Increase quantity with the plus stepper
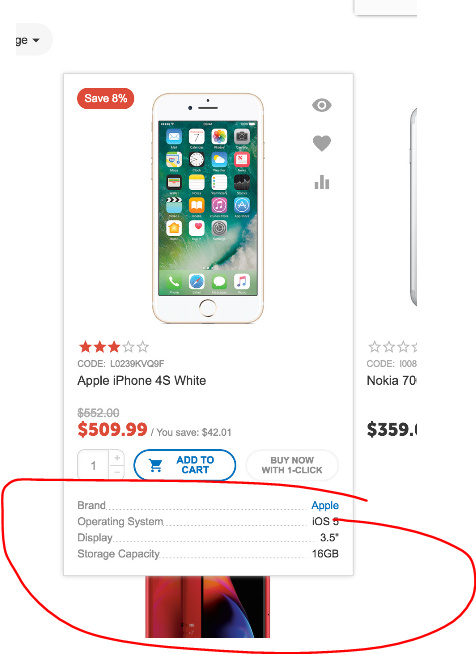The height and width of the screenshot is (654, 476). pos(117,458)
